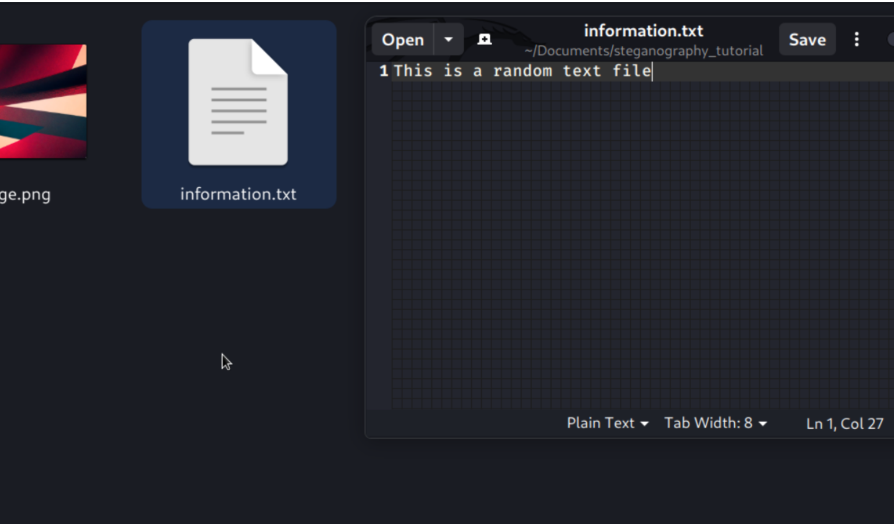Image resolution: width=894 pixels, height=524 pixels.
Task: Open the three-dot editor menu
Action: (856, 40)
